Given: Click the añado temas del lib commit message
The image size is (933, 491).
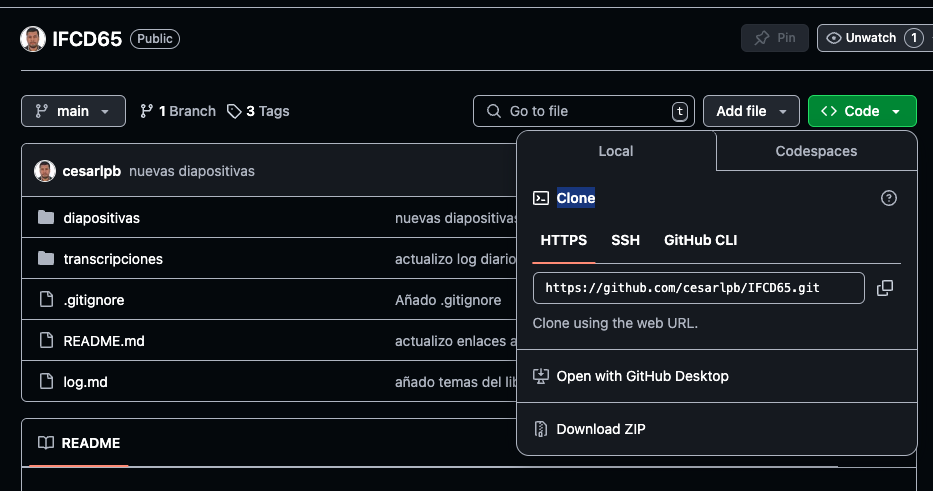Looking at the screenshot, I should tap(455, 382).
